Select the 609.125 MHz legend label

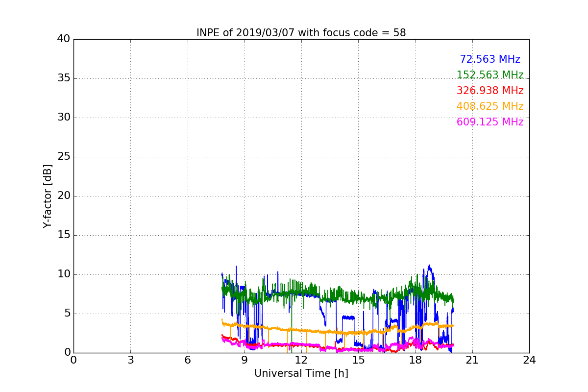tap(490, 122)
